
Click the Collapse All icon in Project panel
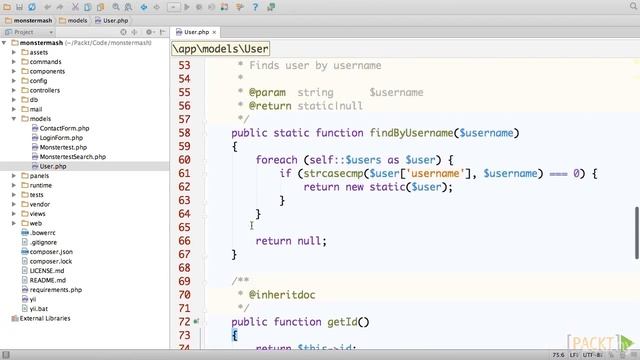134,32
